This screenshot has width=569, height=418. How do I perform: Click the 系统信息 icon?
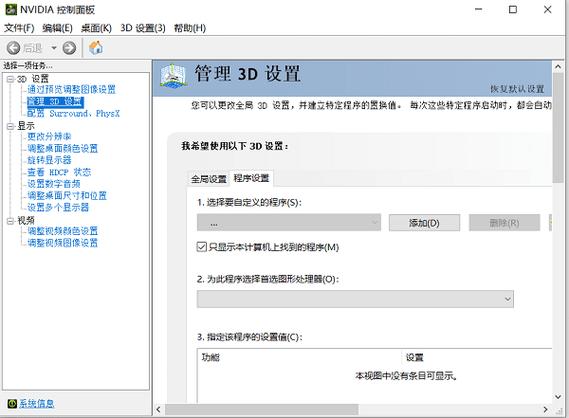pos(12,403)
